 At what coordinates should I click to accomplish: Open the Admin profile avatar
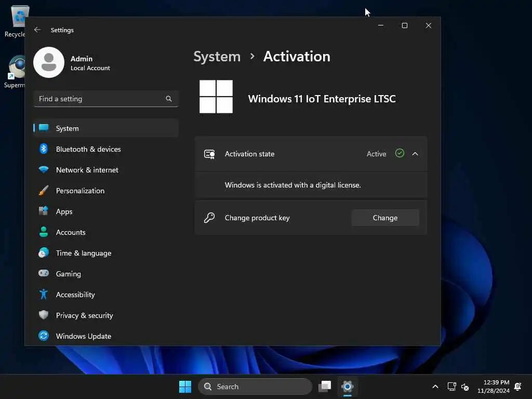point(49,62)
